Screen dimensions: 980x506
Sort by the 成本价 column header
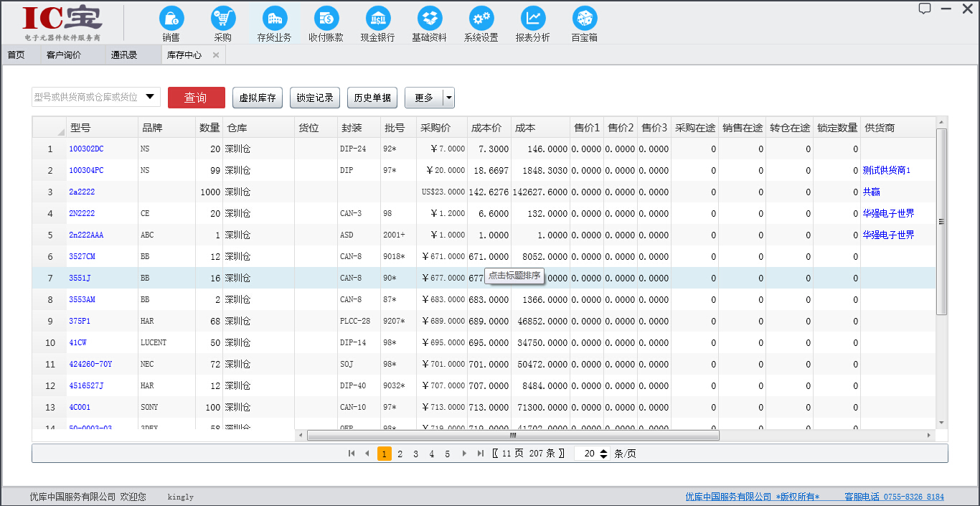click(x=489, y=128)
